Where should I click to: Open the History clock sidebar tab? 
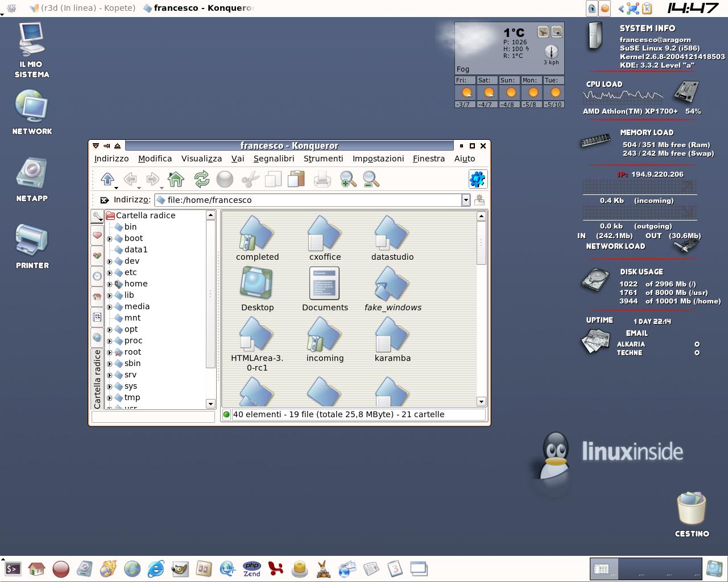[x=97, y=276]
